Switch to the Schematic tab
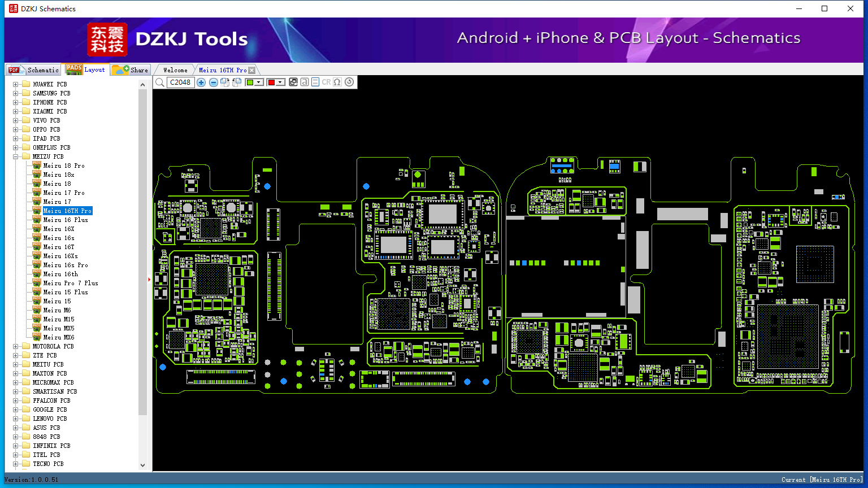 [x=34, y=70]
